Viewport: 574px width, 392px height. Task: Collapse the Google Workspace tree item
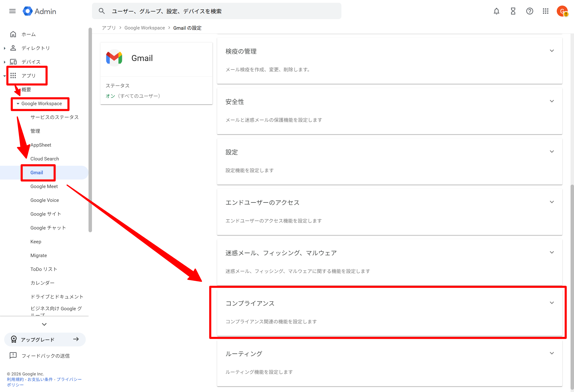(18, 104)
